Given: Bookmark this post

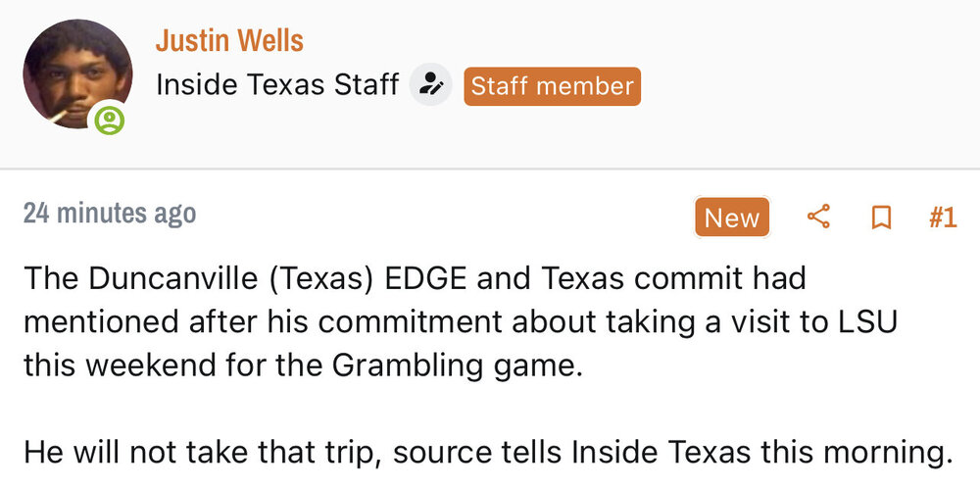Looking at the screenshot, I should tap(881, 218).
